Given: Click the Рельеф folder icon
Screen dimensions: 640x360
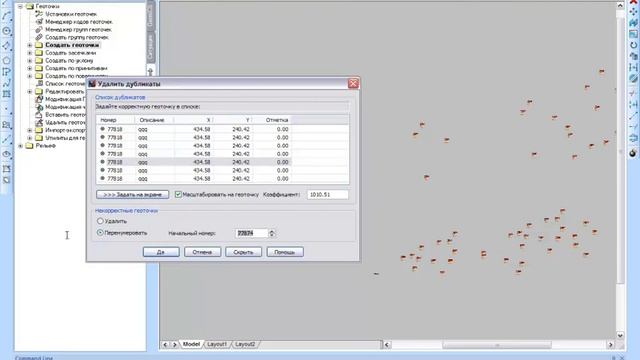Looking at the screenshot, I should pos(29,146).
